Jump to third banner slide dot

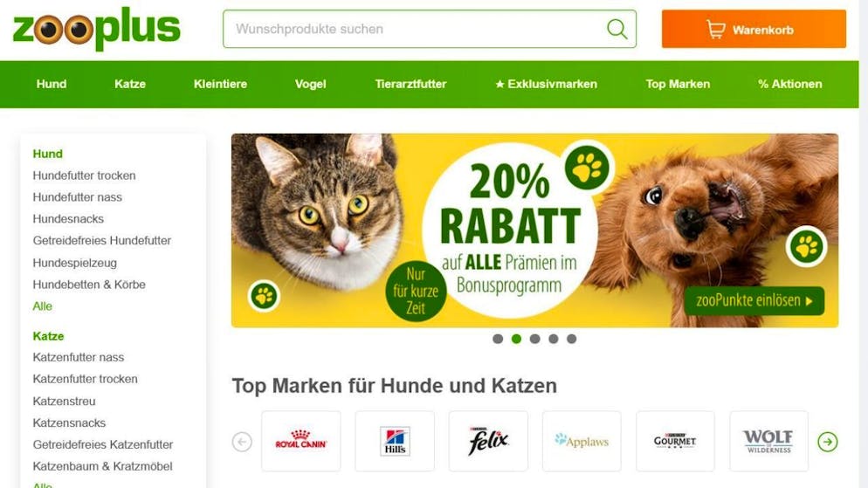coord(534,339)
